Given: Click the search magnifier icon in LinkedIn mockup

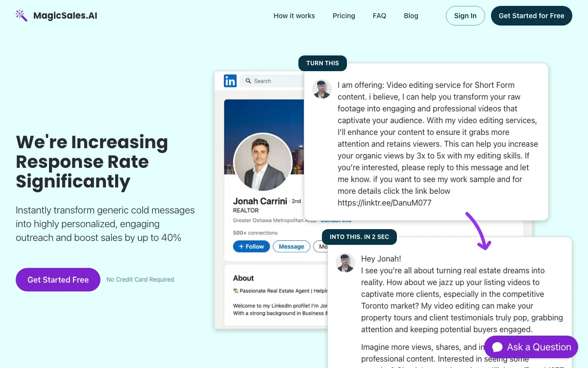Looking at the screenshot, I should (x=248, y=81).
